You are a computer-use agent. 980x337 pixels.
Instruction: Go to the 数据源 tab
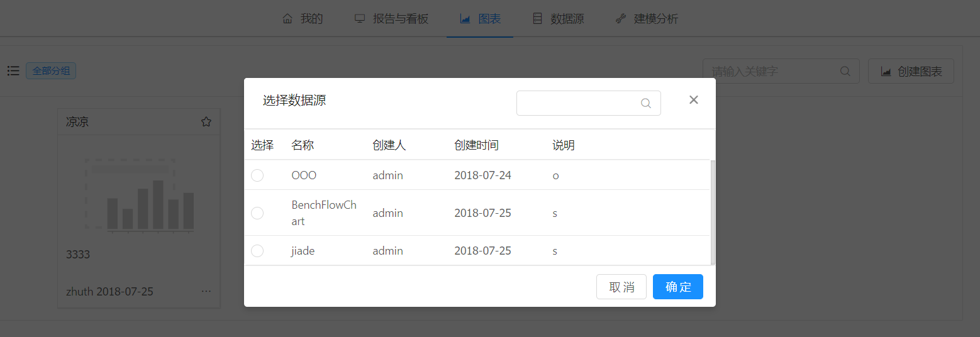tap(558, 19)
